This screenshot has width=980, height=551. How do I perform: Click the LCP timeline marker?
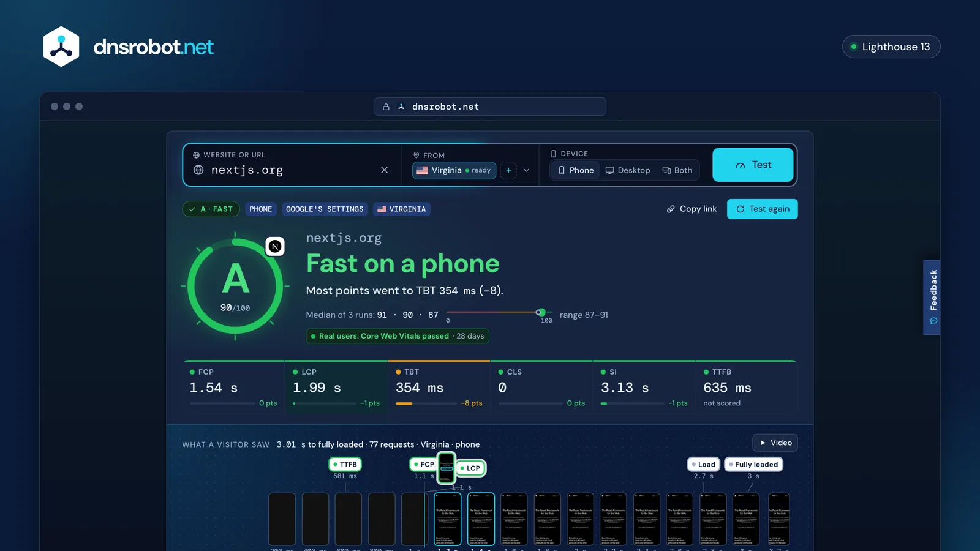click(470, 468)
